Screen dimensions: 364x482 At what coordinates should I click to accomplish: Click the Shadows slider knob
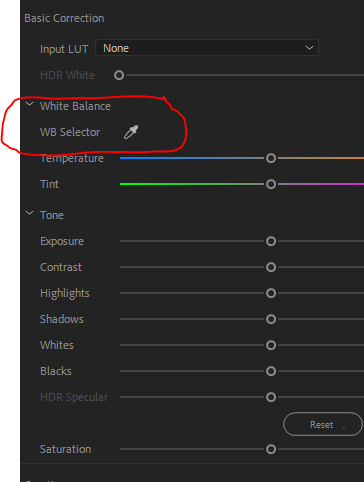point(271,319)
